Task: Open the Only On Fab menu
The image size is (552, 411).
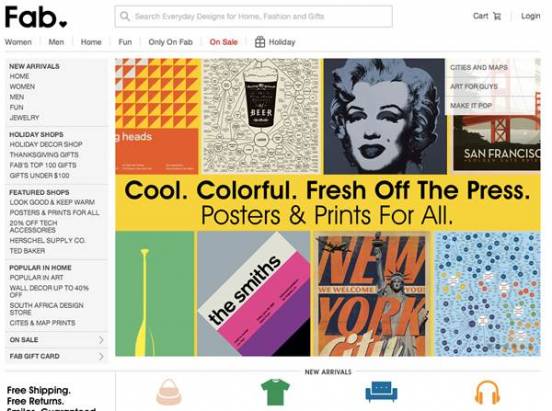Action: 170,42
